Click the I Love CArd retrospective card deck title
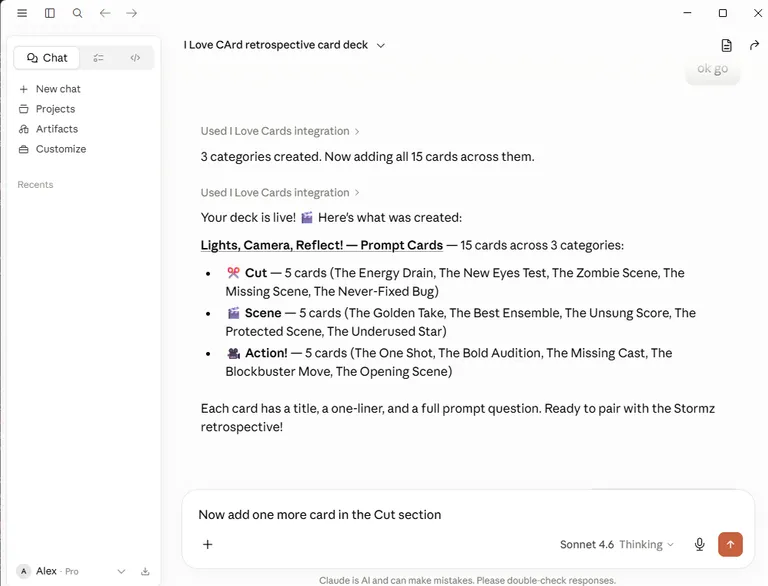 click(276, 45)
